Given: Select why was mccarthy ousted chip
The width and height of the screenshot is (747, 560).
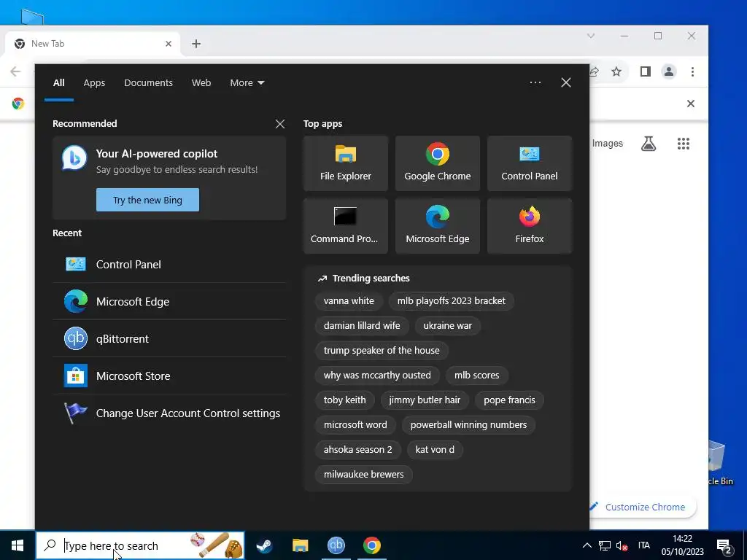Looking at the screenshot, I should [x=377, y=376].
